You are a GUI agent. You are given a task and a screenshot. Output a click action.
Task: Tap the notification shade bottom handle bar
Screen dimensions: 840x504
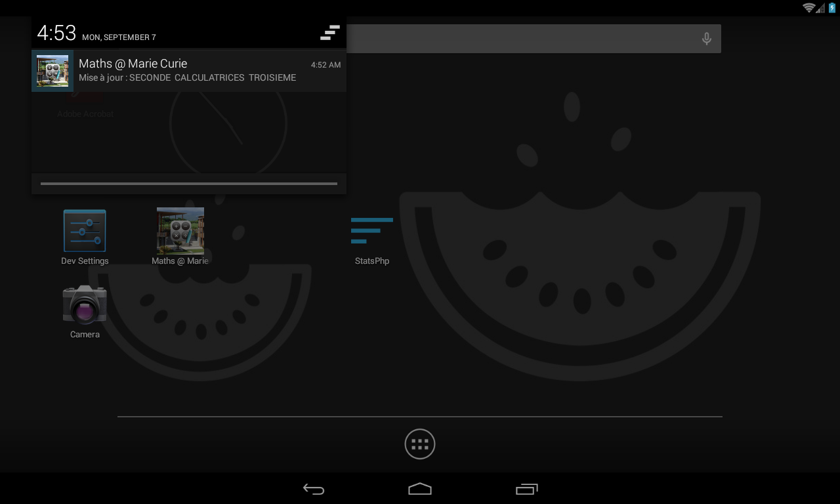coord(189,184)
